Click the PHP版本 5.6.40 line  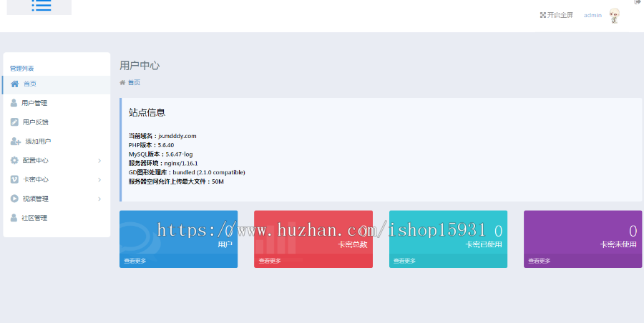151,145
